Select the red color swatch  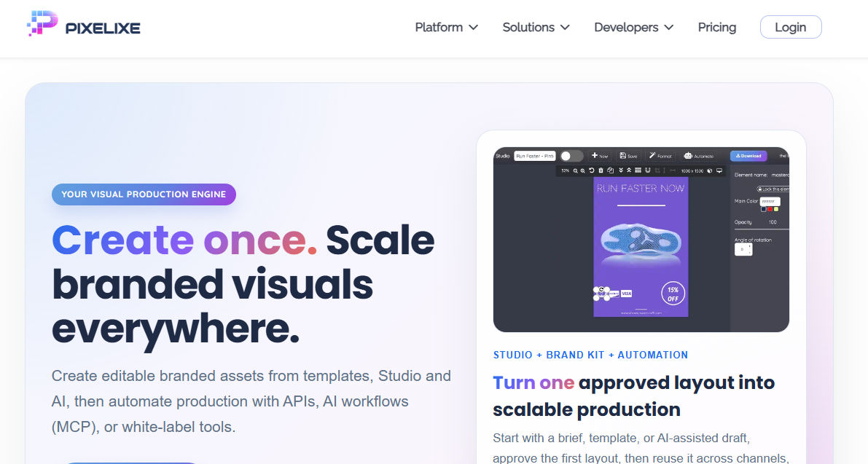pos(770,209)
